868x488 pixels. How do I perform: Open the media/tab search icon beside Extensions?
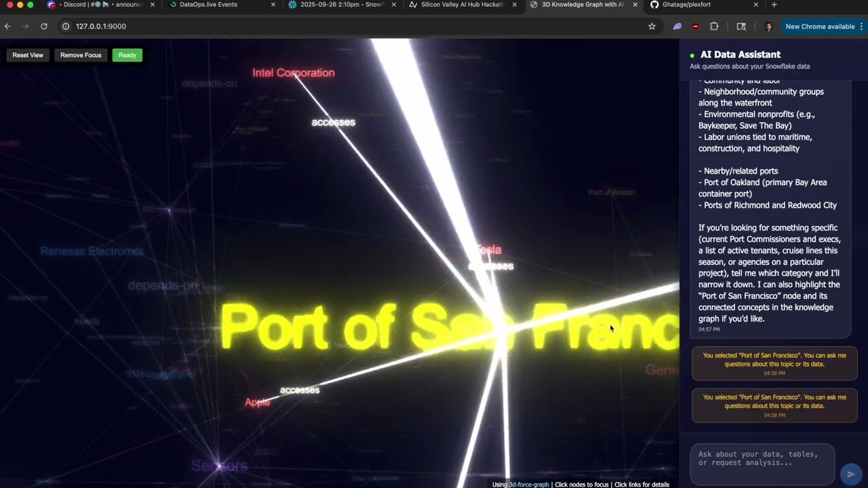pos(741,26)
